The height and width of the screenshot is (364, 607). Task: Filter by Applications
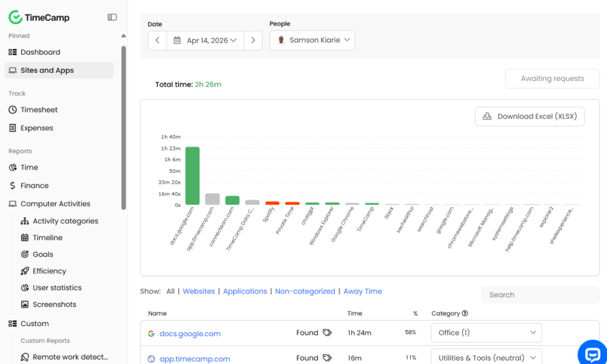[x=245, y=291]
